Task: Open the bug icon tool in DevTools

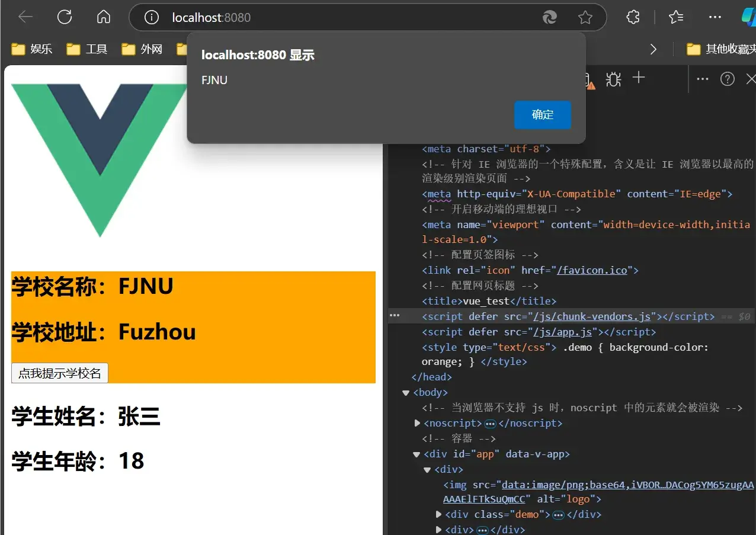Action: pos(614,79)
